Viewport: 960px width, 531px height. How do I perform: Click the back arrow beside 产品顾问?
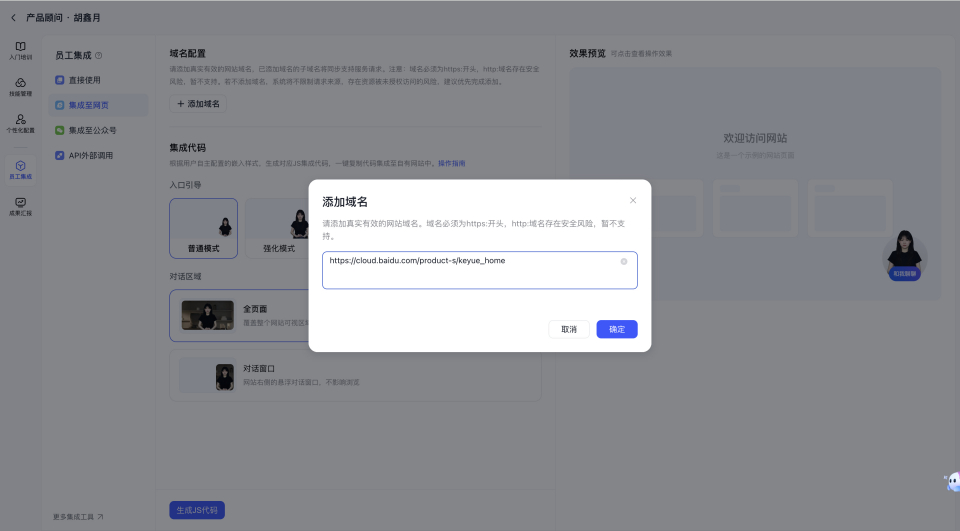[13, 18]
